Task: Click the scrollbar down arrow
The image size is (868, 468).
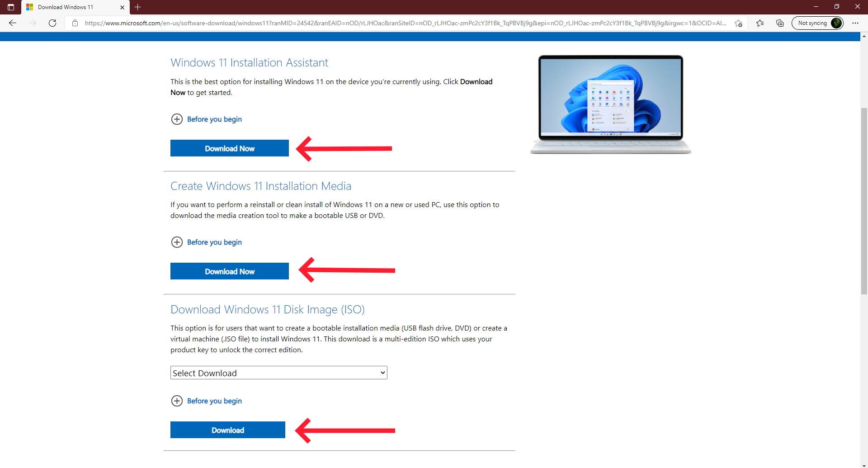Action: click(863, 464)
